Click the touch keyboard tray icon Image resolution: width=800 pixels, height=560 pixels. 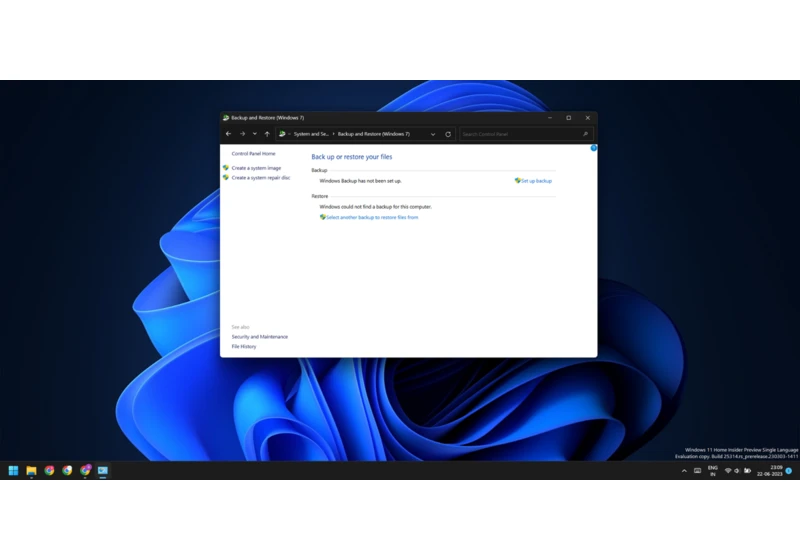[x=697, y=471]
